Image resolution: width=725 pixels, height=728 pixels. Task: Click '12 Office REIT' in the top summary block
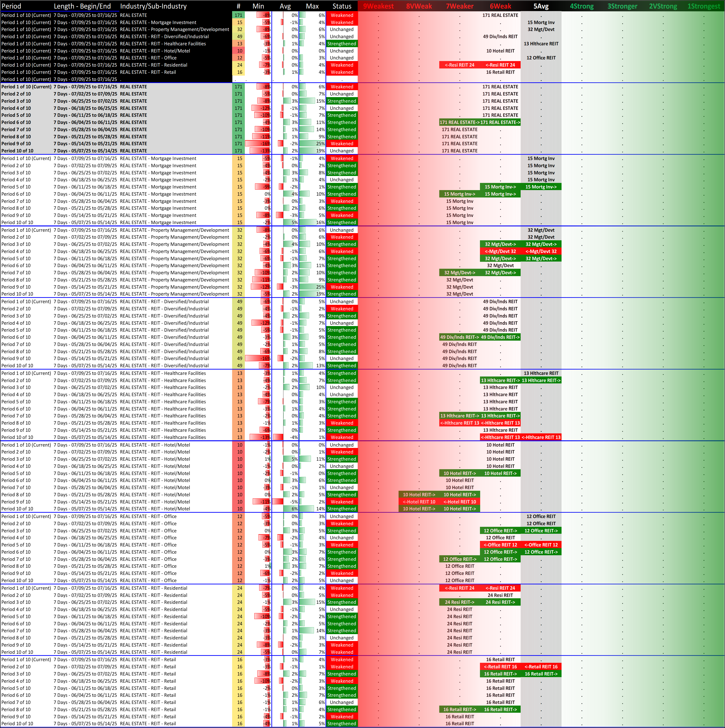coord(541,58)
